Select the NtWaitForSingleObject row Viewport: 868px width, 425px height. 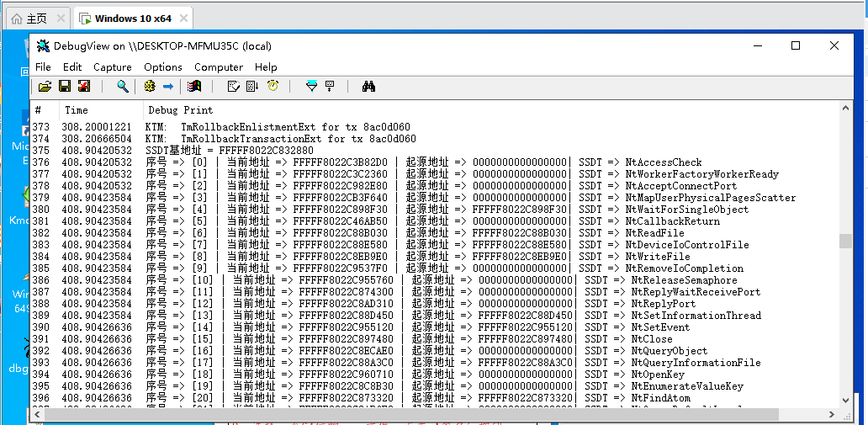coord(435,210)
